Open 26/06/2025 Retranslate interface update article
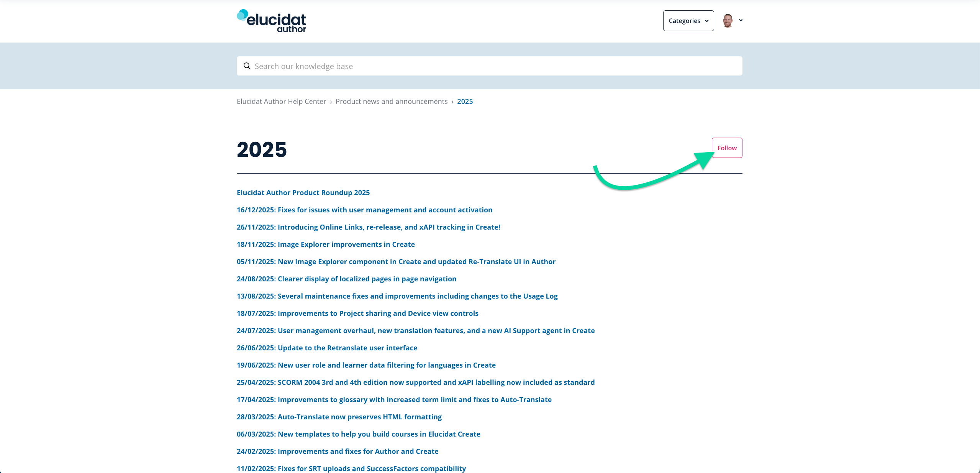 [x=327, y=348]
